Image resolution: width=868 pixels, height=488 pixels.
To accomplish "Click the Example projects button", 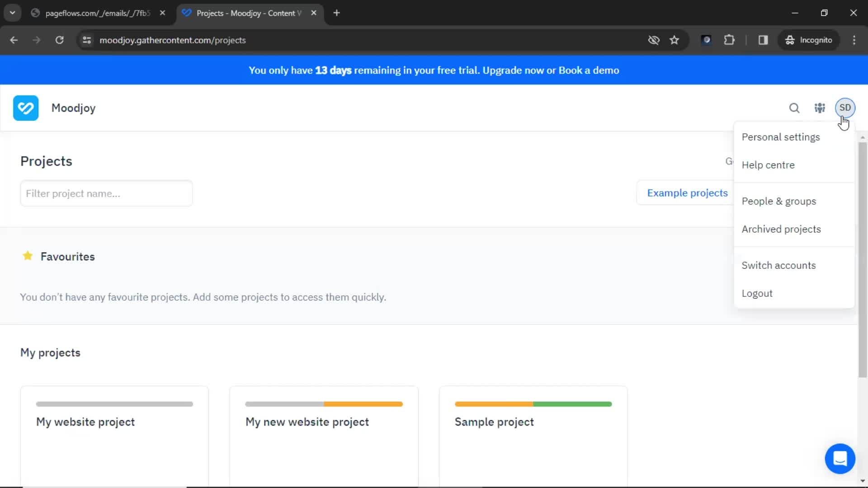I will click(x=687, y=193).
